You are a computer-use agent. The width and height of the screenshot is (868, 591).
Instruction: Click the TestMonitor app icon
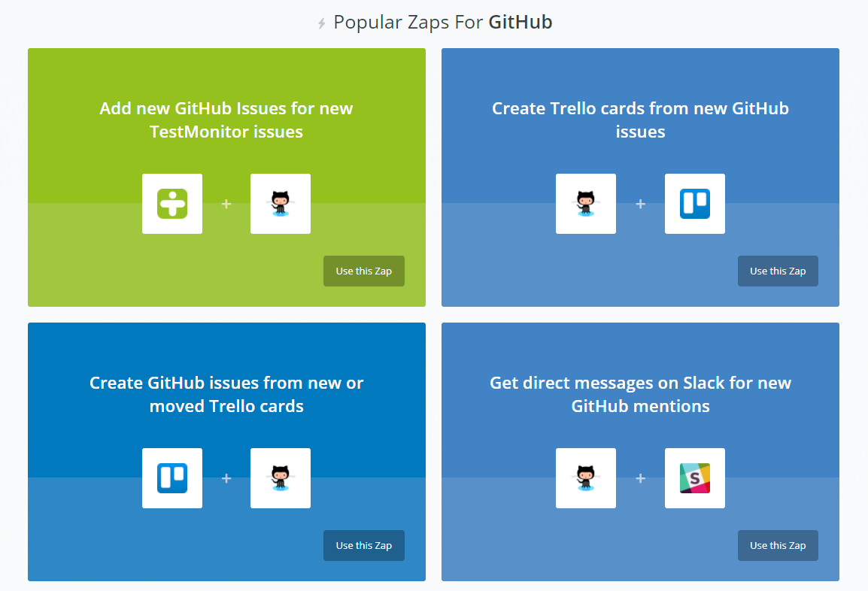pos(172,204)
